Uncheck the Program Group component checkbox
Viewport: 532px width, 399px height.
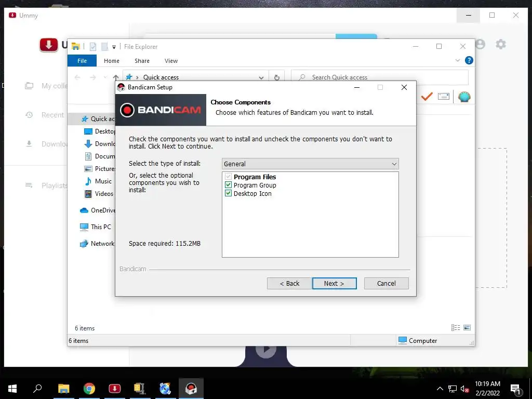(229, 185)
